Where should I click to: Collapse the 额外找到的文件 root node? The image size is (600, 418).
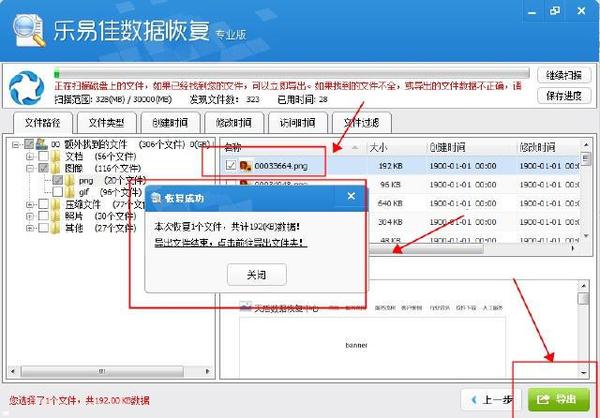[x=15, y=145]
